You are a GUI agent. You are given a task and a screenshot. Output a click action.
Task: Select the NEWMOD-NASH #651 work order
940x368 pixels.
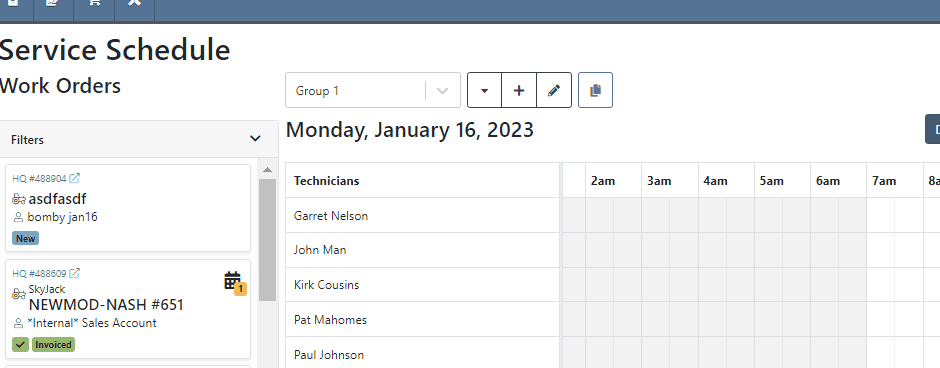[x=106, y=305]
